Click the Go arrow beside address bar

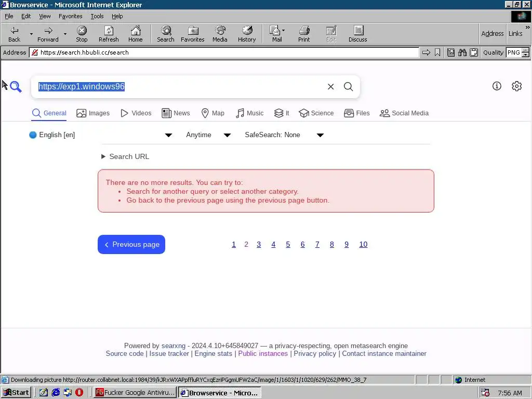pyautogui.click(x=426, y=52)
